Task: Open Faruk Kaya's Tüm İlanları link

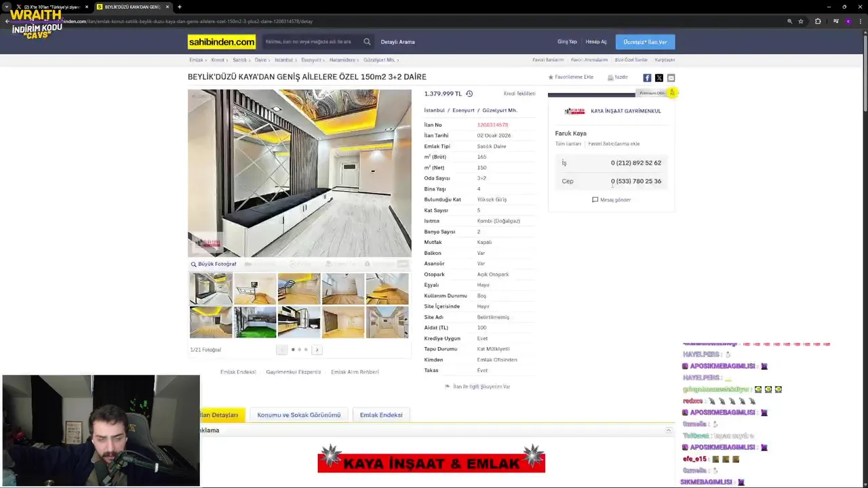Action: coord(568,144)
